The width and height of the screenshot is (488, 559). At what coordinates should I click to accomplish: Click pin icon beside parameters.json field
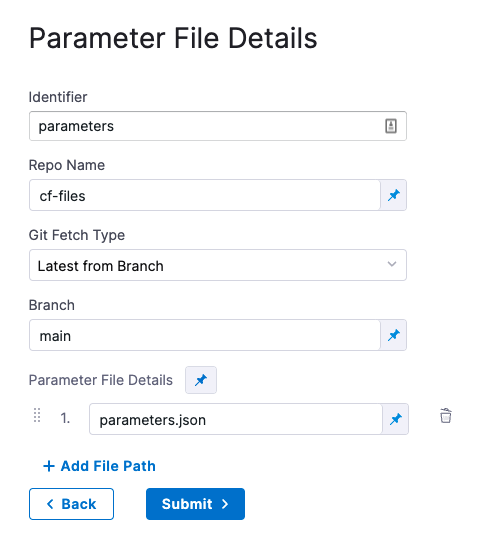[x=395, y=419]
